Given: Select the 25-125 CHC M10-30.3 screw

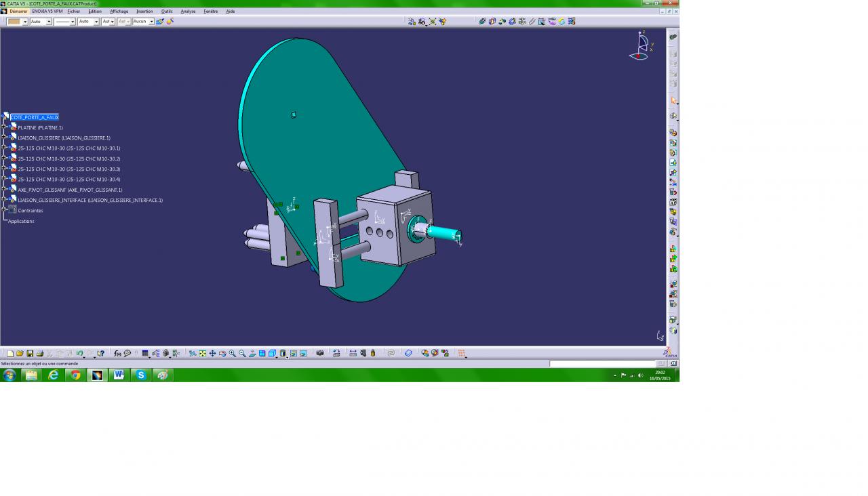Looking at the screenshot, I should click(69, 169).
